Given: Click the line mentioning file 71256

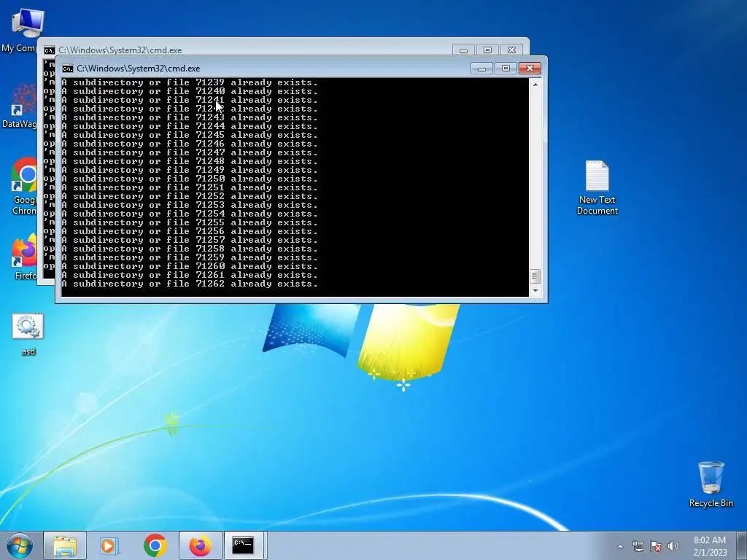Looking at the screenshot, I should tap(190, 231).
